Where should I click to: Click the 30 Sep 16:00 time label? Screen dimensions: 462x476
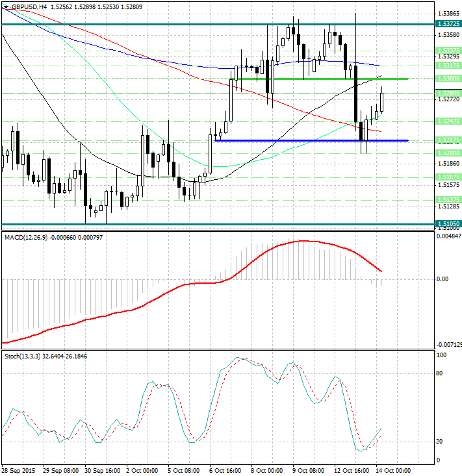[x=103, y=471]
